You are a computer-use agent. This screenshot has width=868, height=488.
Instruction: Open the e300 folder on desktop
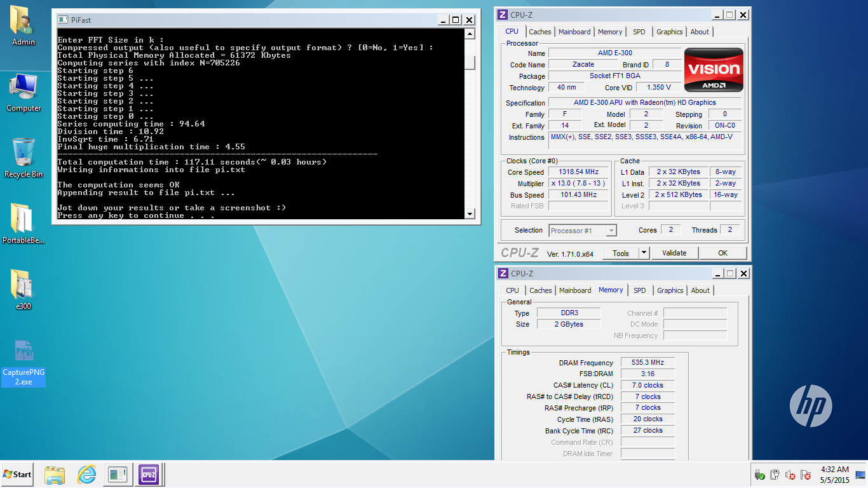[x=24, y=290]
